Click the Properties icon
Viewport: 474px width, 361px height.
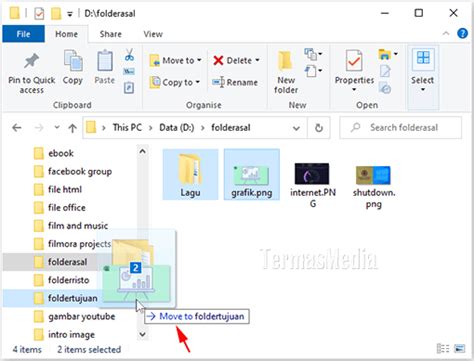point(354,61)
